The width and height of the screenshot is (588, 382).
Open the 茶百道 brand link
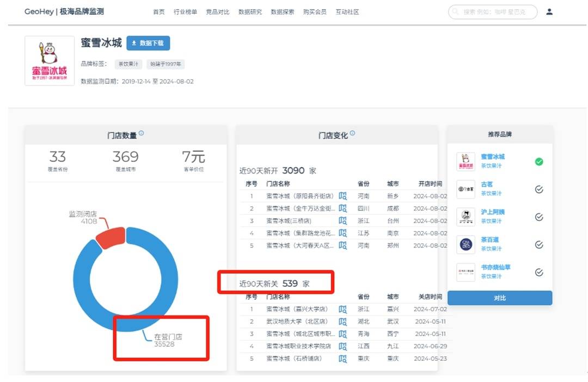pyautogui.click(x=490, y=240)
